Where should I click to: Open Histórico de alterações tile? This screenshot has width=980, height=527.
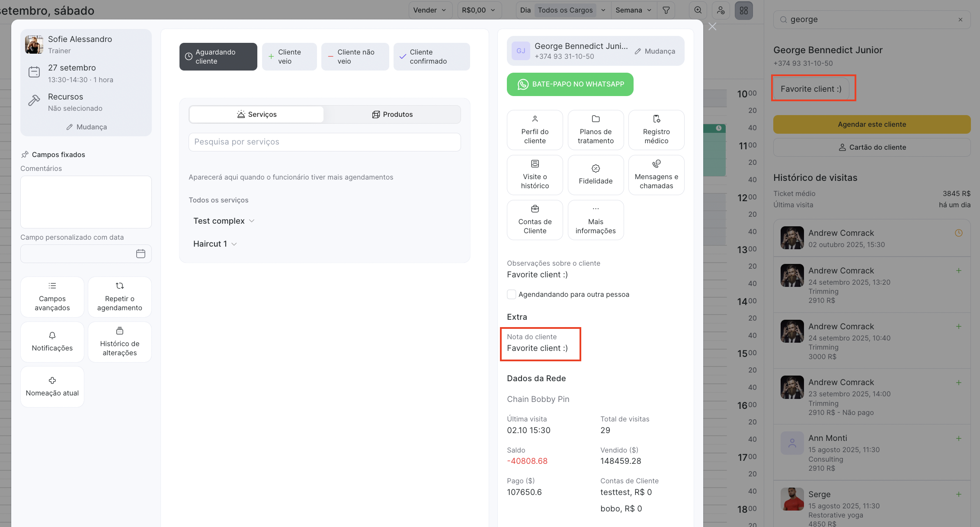coord(119,342)
